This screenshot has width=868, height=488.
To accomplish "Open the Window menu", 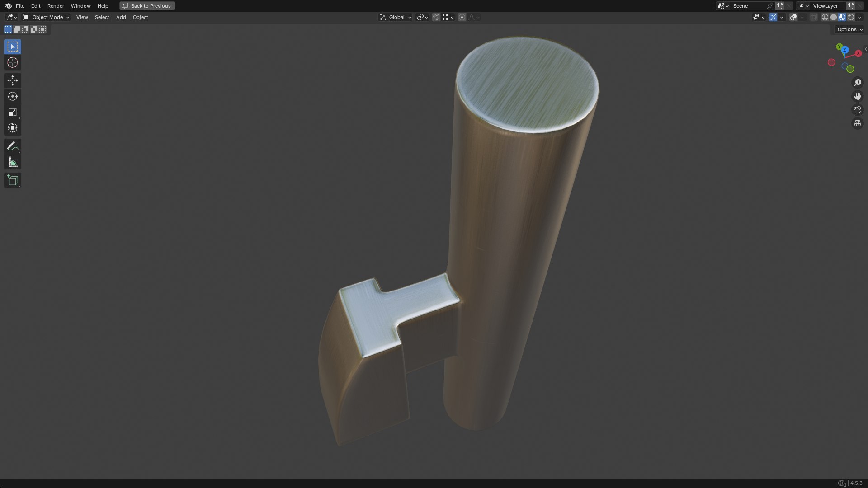I will (x=81, y=6).
